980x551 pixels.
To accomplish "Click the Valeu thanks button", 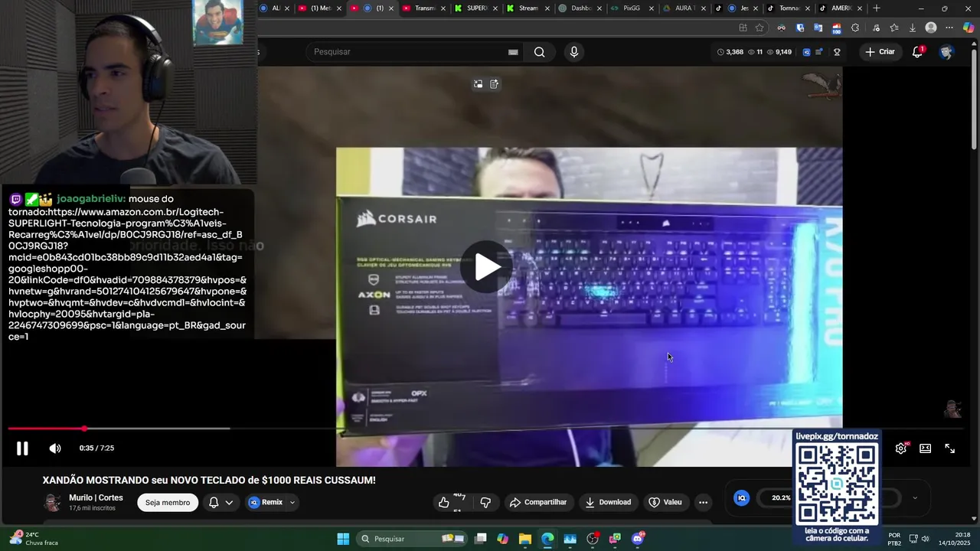I will pos(665,503).
